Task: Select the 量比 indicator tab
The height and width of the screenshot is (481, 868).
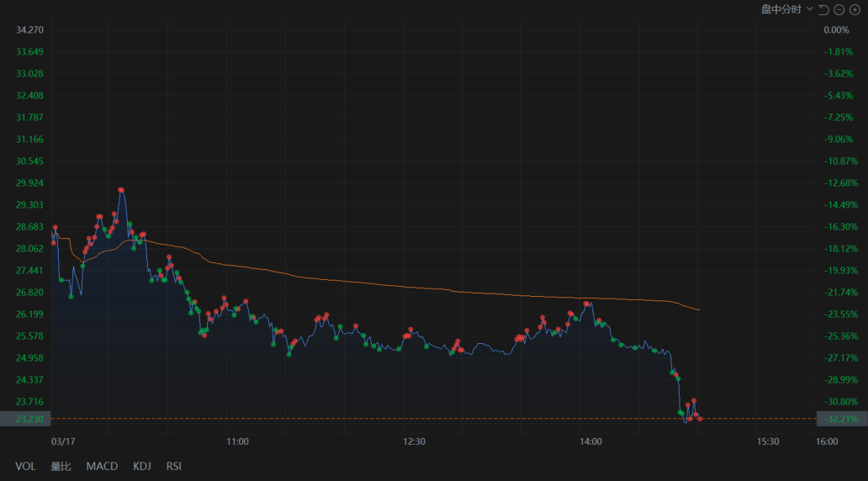Action: click(x=61, y=466)
